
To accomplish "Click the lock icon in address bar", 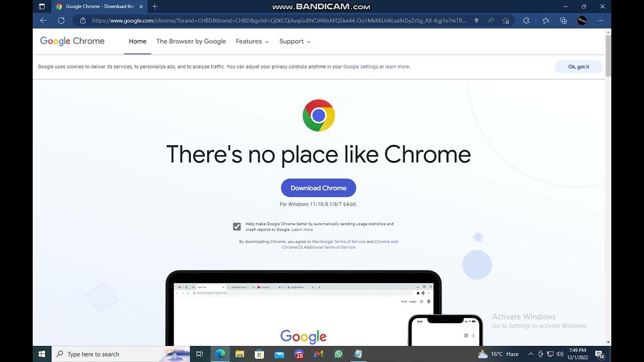I will [83, 21].
